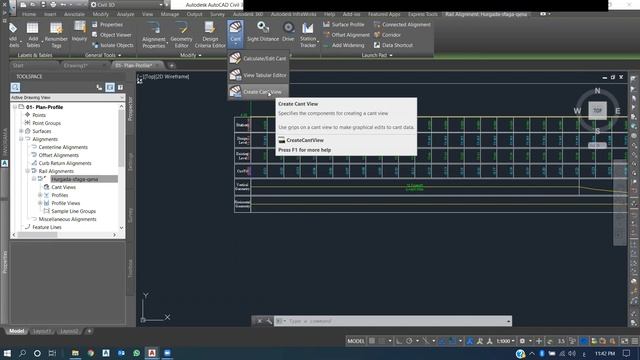Click Connected Alignment button
640x360 pixels.
click(x=402, y=24)
